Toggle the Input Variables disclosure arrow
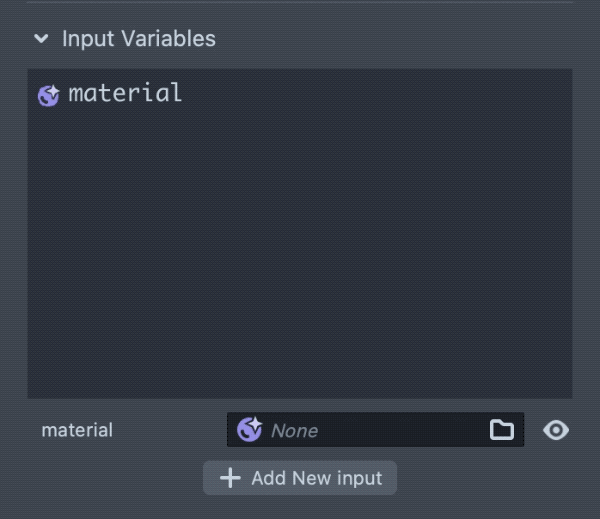Screen dimensions: 600x519 point(41,39)
